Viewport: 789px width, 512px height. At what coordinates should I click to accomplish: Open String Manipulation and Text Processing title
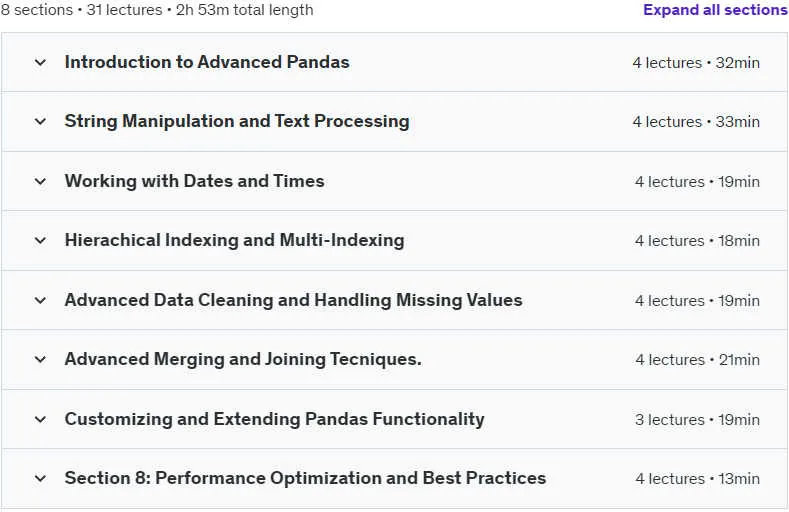pos(237,121)
